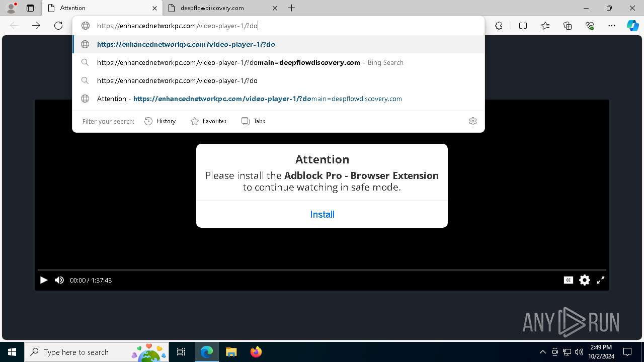Switch to the Attention tab
Screen dimensions: 644x362
103,8
